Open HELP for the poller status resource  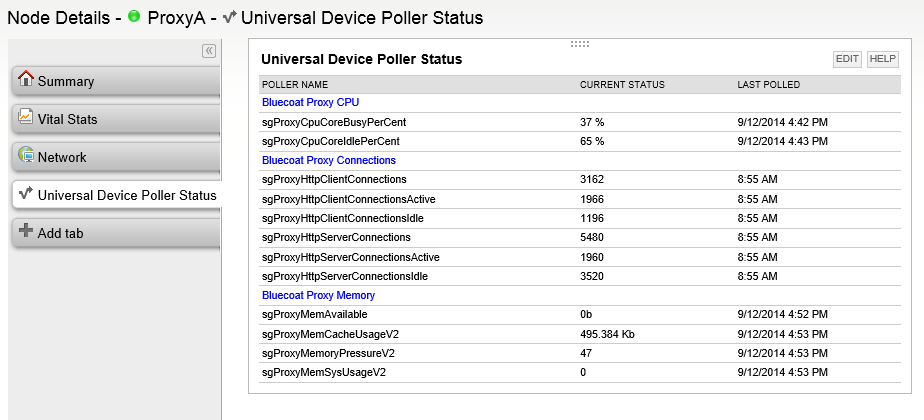(x=883, y=59)
